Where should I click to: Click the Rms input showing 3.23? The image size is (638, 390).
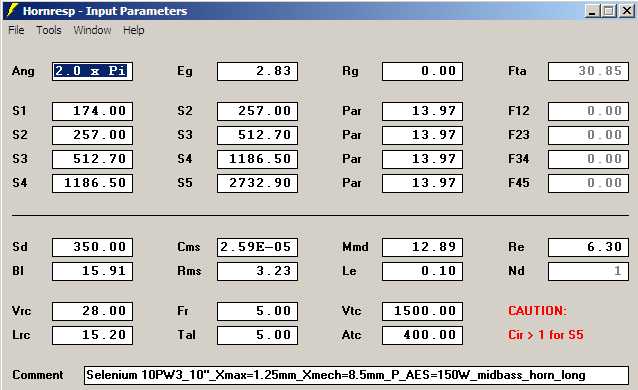257,271
